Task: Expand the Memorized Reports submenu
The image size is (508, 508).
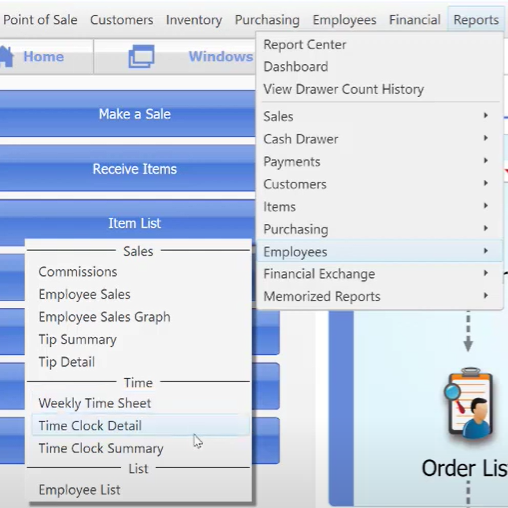Action: click(379, 296)
